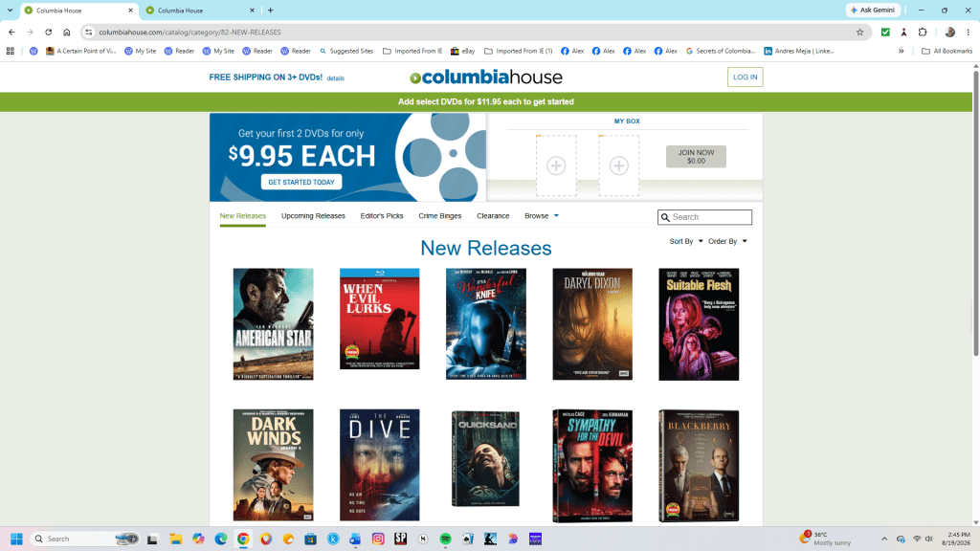Click the search magnifier icon in catalog
Viewport: 980px width, 551px height.
666,217
